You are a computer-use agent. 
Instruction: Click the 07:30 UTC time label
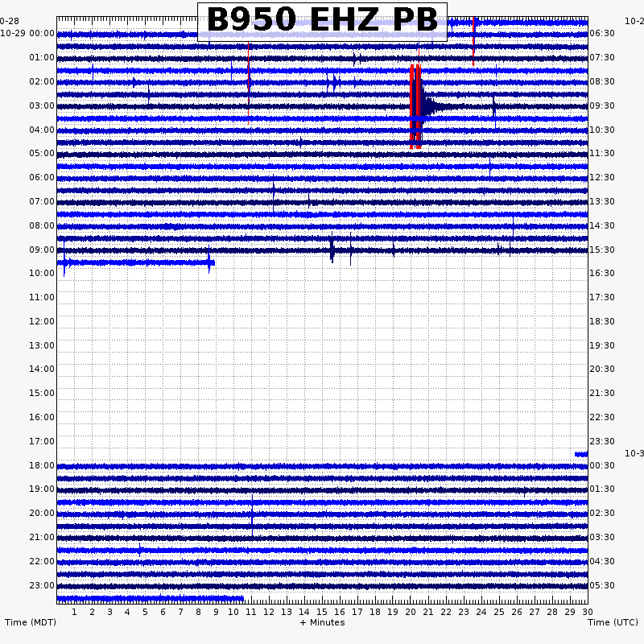(x=602, y=57)
